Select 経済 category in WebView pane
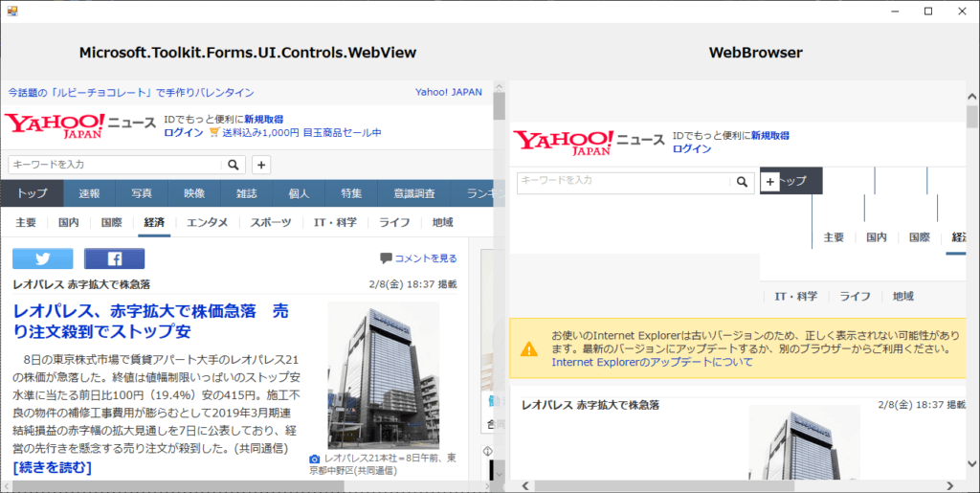Viewport: 980px width, 493px height. [x=154, y=222]
